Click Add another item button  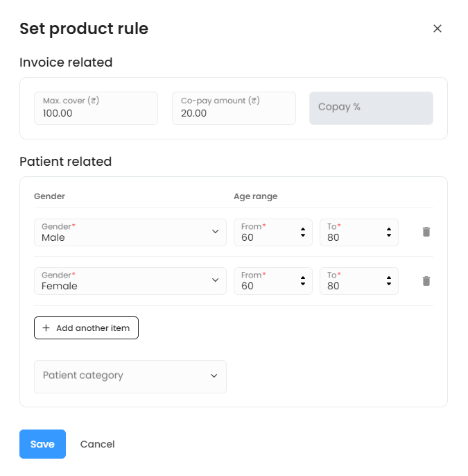(x=86, y=328)
